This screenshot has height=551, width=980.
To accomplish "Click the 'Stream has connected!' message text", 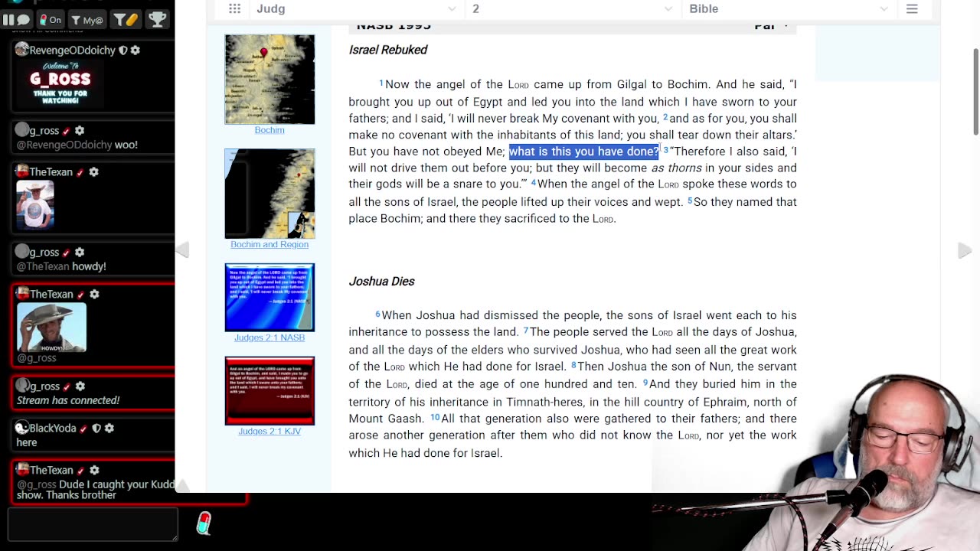I will pos(68,400).
